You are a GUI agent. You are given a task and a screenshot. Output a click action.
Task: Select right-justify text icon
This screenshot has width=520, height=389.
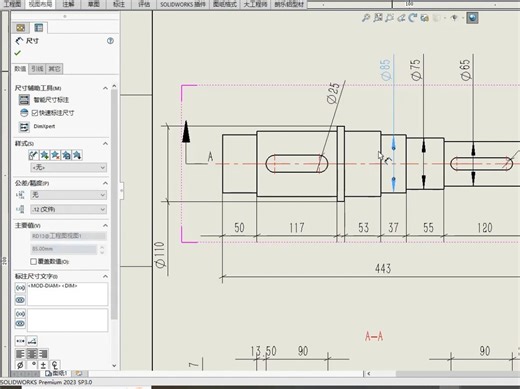(43, 353)
